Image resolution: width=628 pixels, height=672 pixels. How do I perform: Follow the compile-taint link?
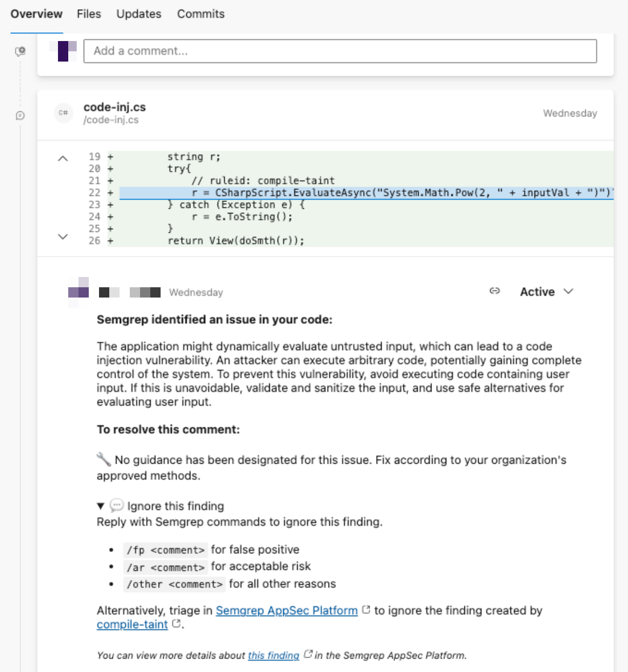pos(131,624)
